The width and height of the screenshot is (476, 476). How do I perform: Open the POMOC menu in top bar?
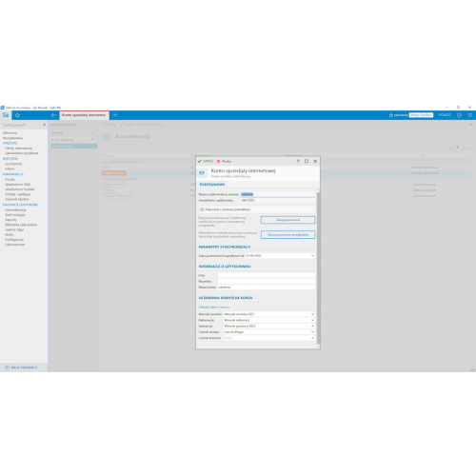coord(445,115)
